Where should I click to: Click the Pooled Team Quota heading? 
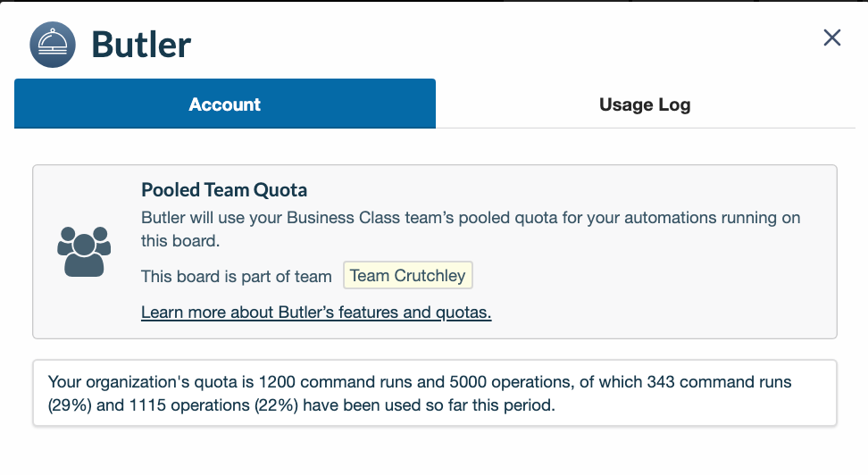(x=224, y=189)
